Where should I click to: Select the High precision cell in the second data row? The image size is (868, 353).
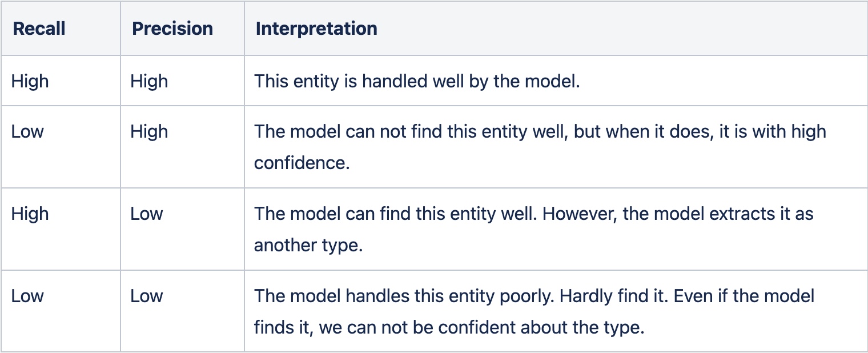[x=149, y=131]
